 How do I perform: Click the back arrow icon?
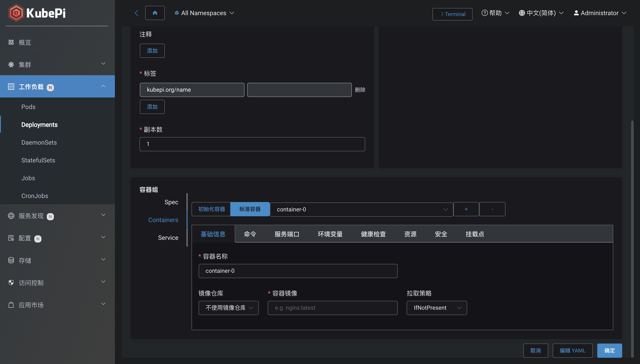(136, 13)
